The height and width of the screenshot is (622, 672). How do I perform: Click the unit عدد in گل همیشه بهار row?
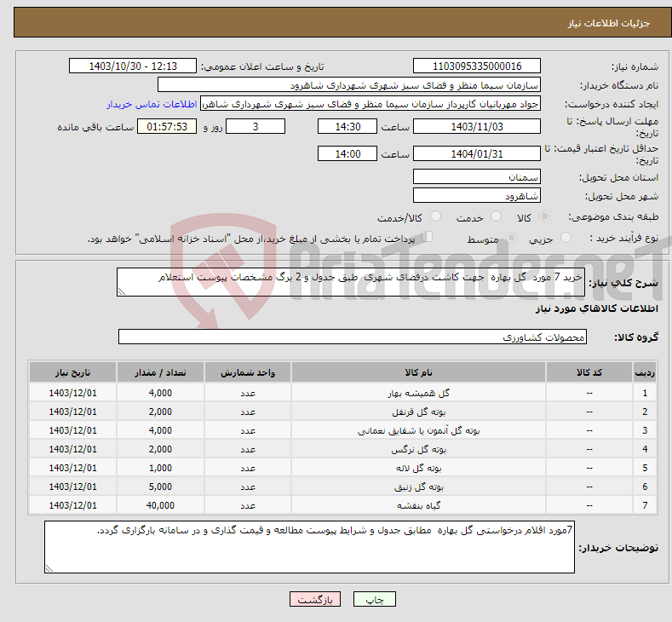pos(248,393)
